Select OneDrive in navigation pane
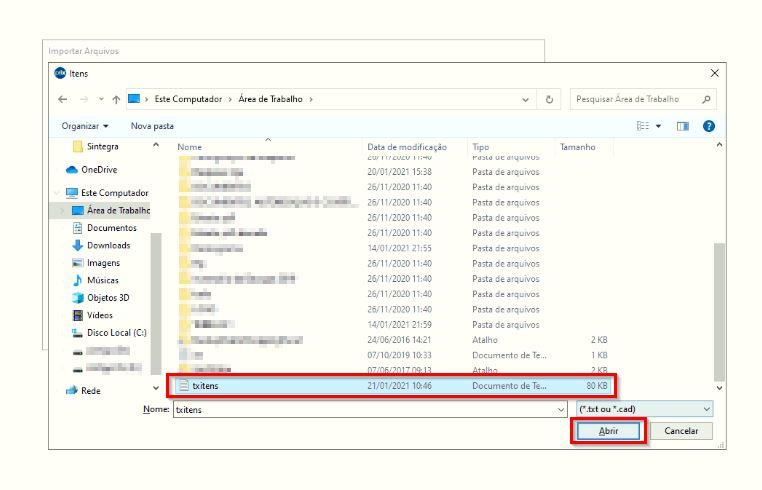This screenshot has width=762, height=490. (92, 170)
